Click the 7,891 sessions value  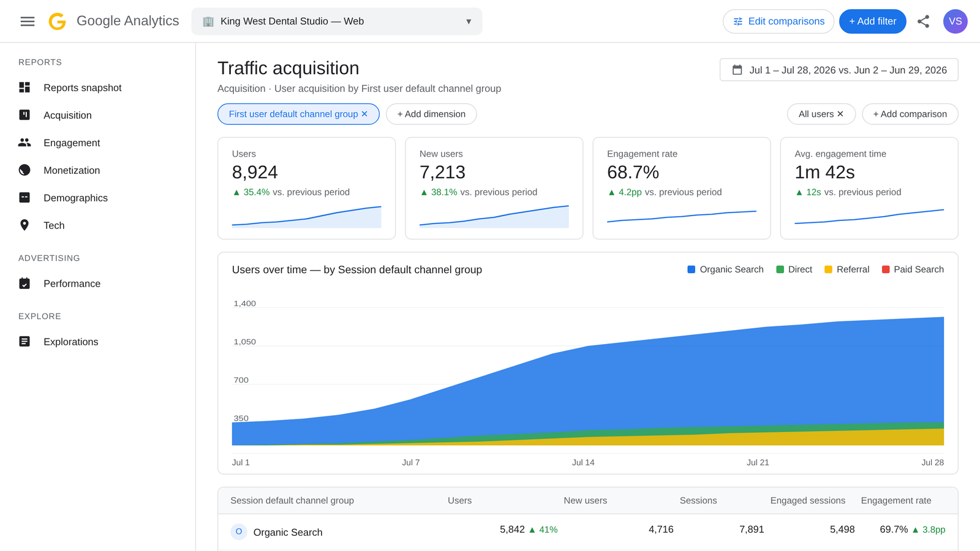pos(752,529)
